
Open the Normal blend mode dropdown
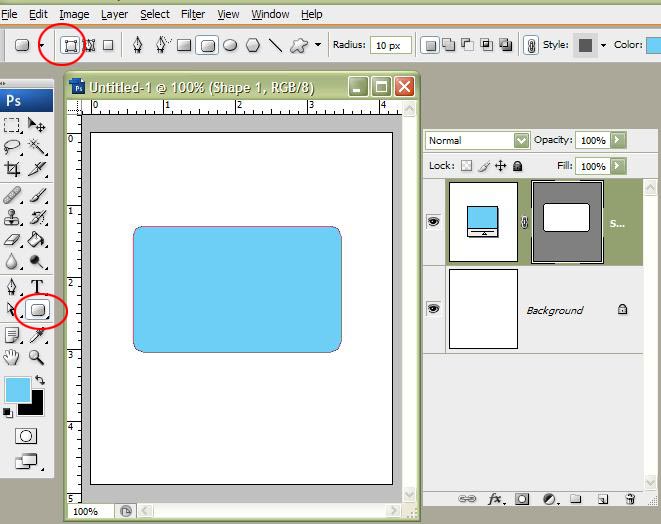(520, 141)
